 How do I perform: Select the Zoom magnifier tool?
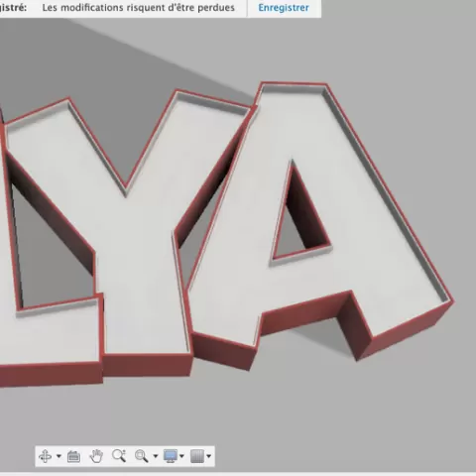(119, 456)
